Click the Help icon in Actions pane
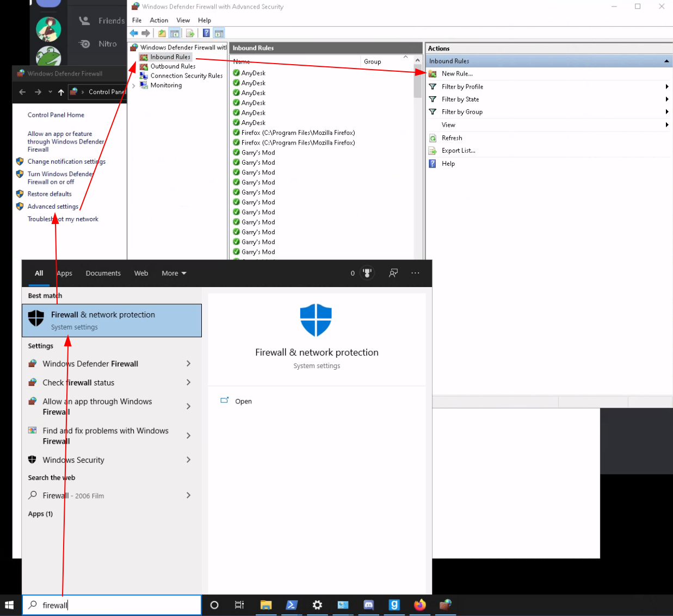 click(433, 164)
